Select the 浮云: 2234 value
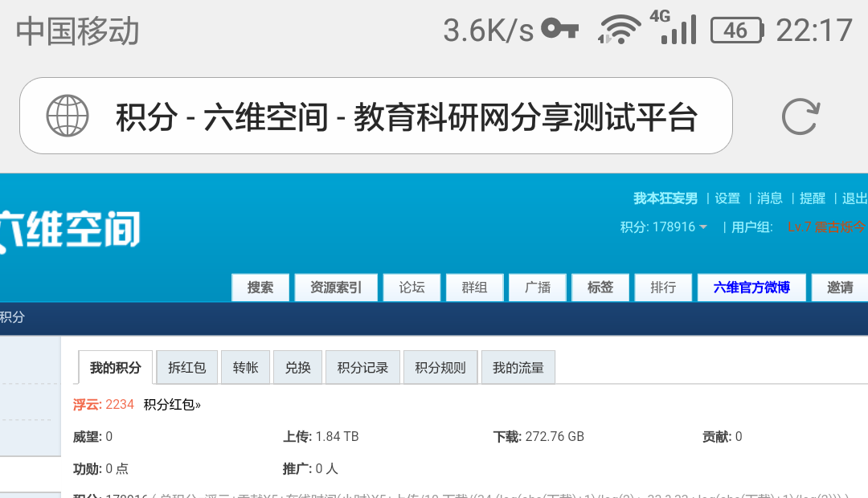The width and height of the screenshot is (868, 498). tap(104, 405)
